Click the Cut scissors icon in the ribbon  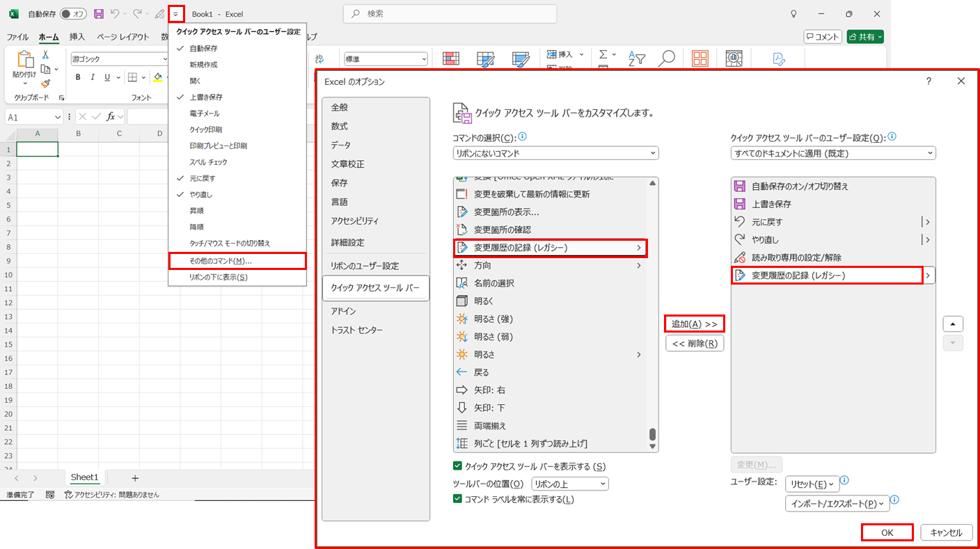click(45, 54)
